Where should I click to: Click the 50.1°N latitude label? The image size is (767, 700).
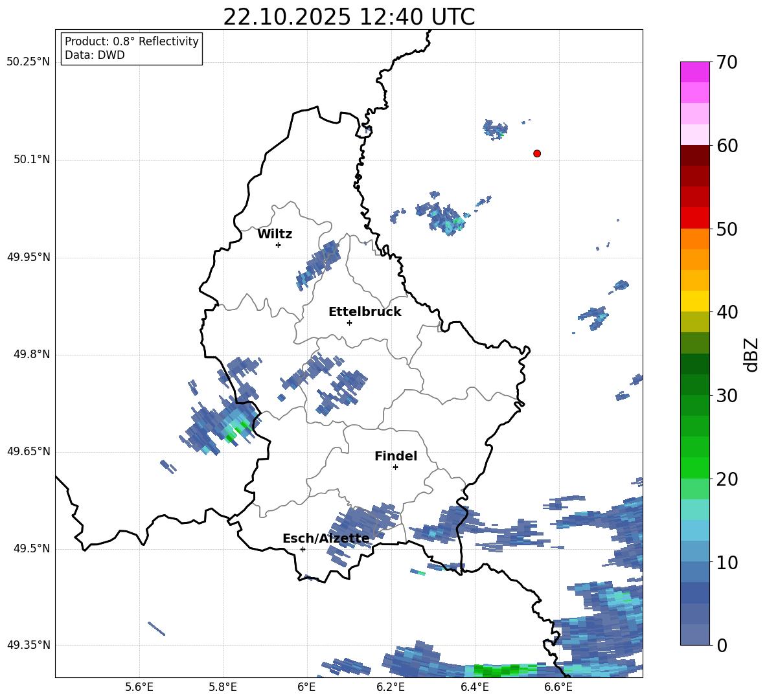pos(31,159)
